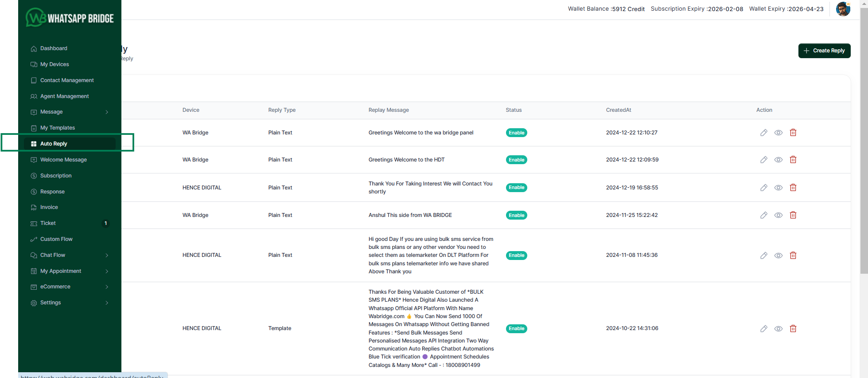Open the Response page

point(52,192)
